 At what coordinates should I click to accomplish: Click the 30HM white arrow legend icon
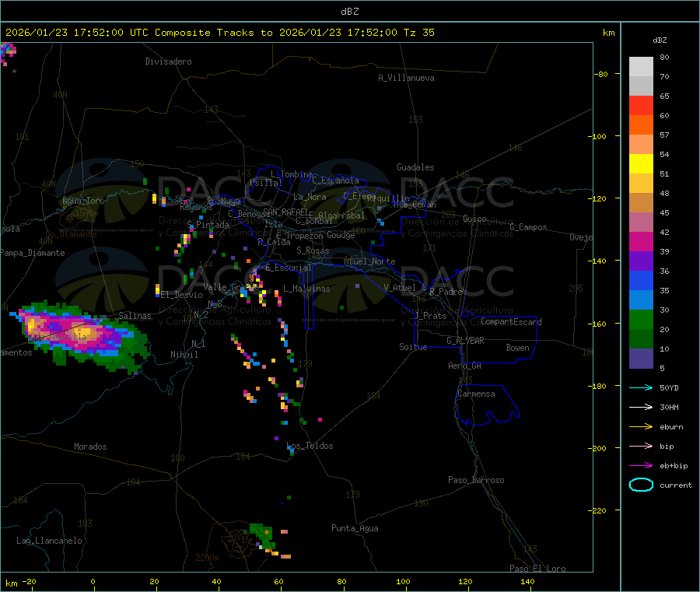[641, 407]
